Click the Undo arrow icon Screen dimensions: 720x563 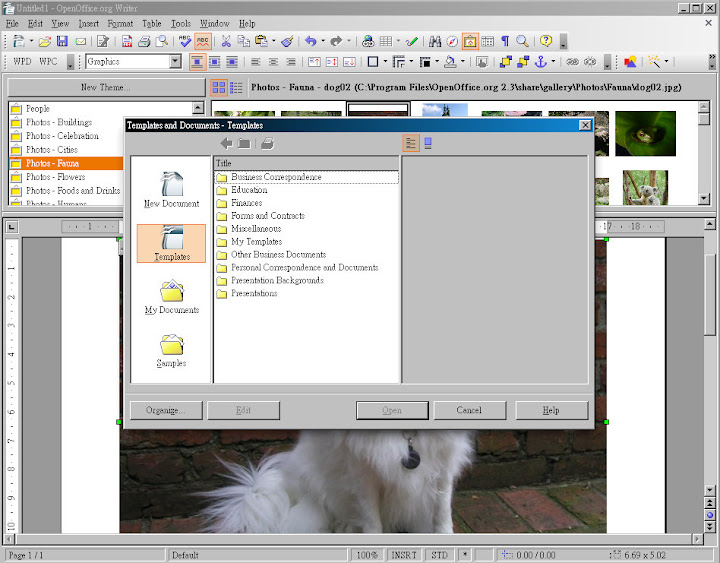pos(311,41)
